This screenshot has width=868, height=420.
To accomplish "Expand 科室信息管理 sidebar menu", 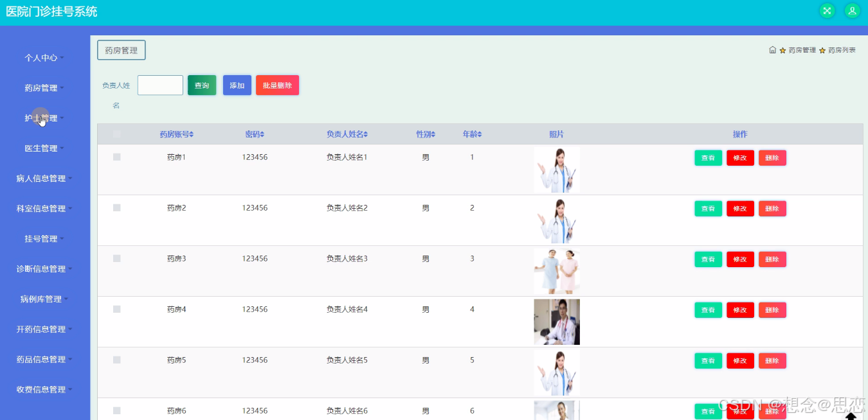I will click(x=44, y=209).
